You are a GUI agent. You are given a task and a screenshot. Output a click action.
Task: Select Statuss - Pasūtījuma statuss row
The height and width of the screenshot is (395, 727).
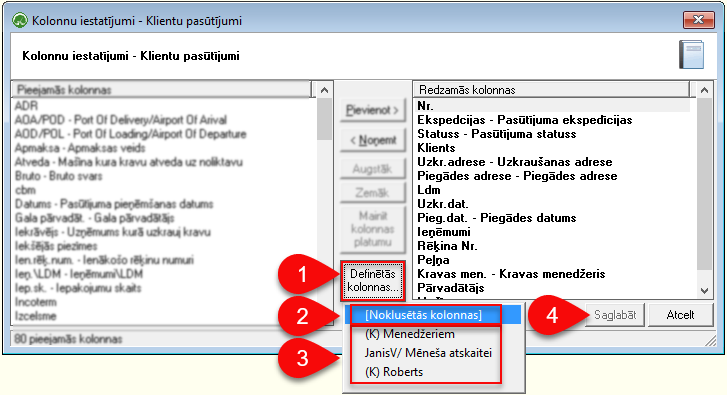[x=553, y=134]
